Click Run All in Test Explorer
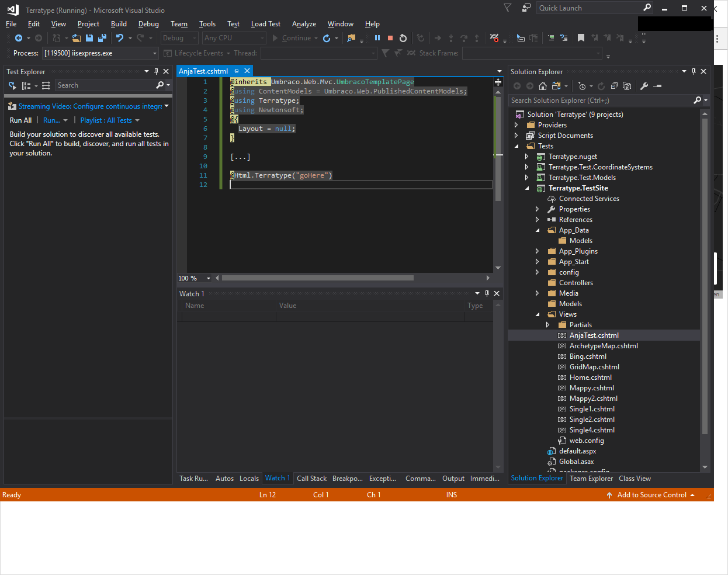This screenshot has height=575, width=728. tap(20, 120)
